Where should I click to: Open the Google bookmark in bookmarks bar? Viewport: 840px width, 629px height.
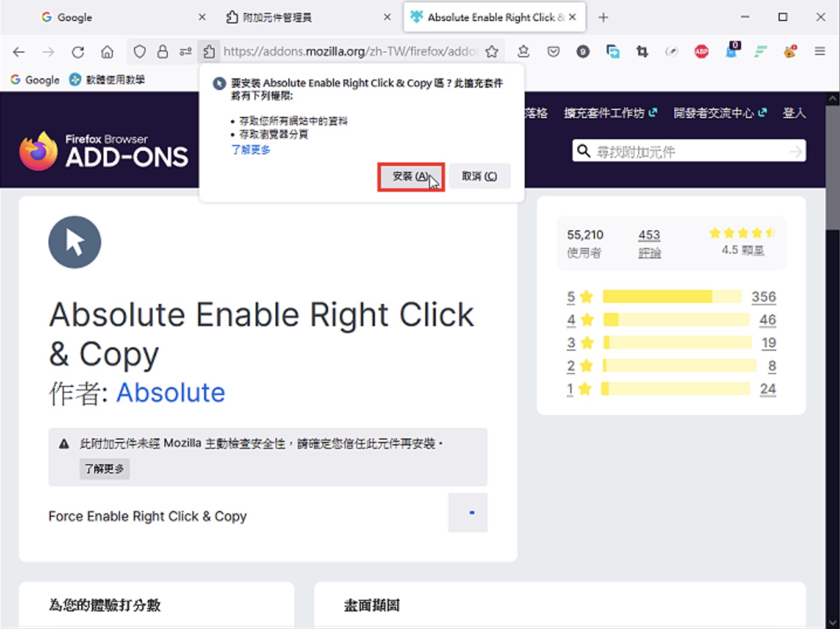(x=35, y=80)
